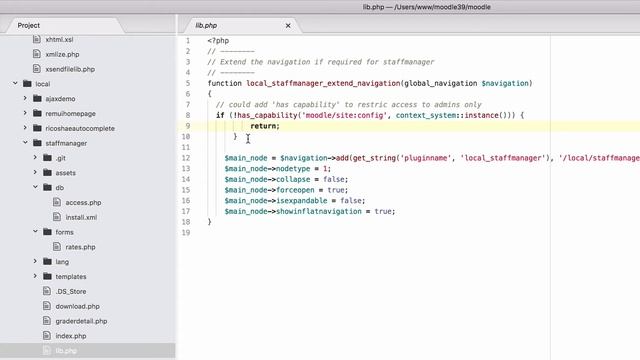Screen dimensions: 640x360
Task: Click the lang folder icon
Action: coord(47,261)
